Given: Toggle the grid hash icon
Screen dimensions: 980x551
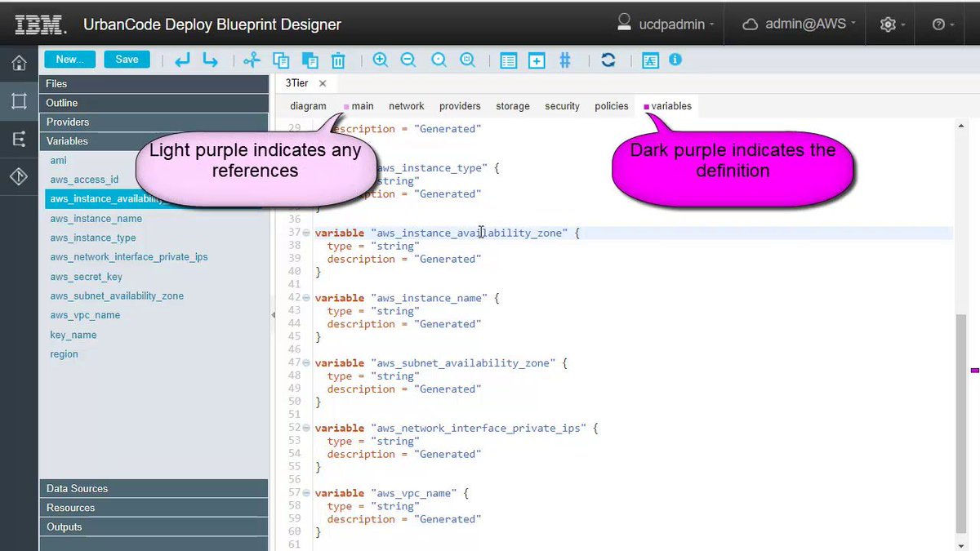Looking at the screenshot, I should point(565,60).
